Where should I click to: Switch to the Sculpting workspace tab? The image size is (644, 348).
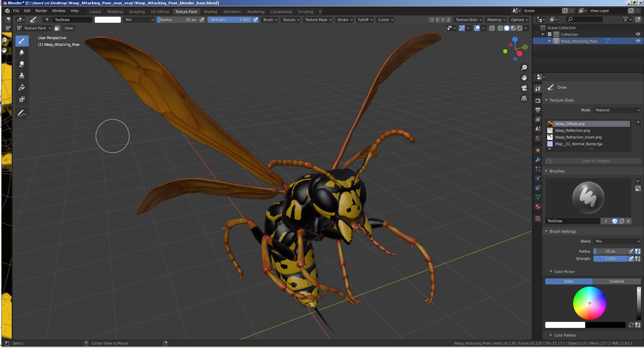point(137,12)
